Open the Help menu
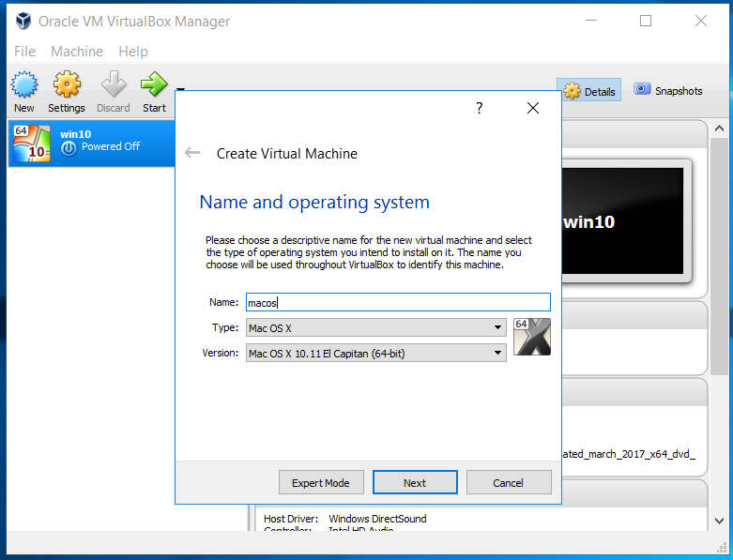This screenshot has height=560, width=733. 133,52
